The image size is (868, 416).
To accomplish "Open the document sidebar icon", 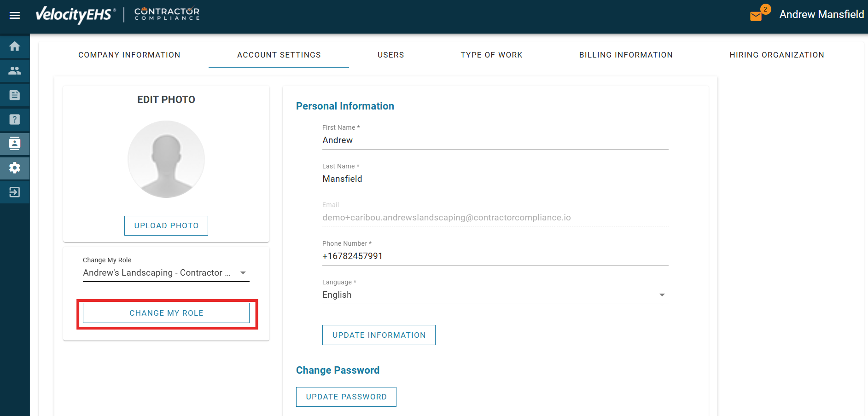I will pyautogui.click(x=15, y=95).
